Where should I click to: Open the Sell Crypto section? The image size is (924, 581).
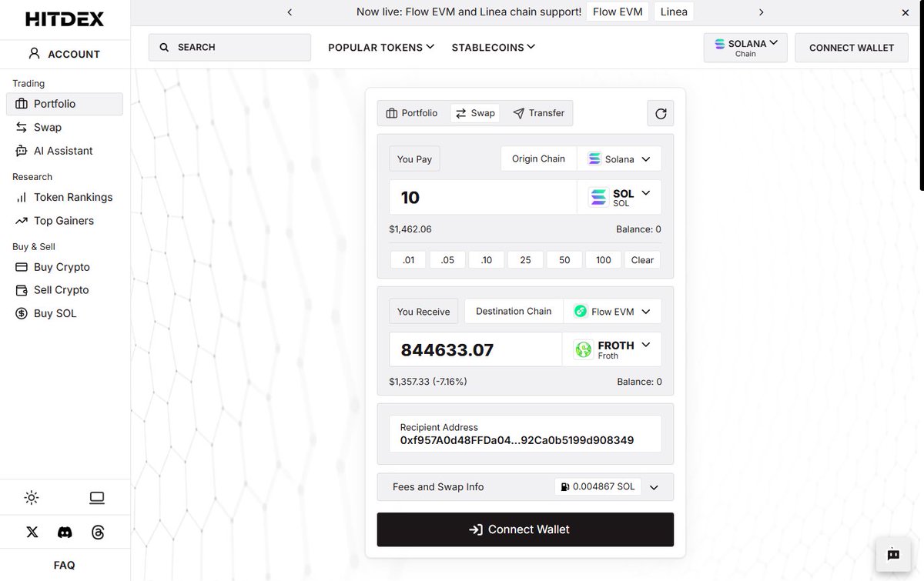click(x=61, y=290)
